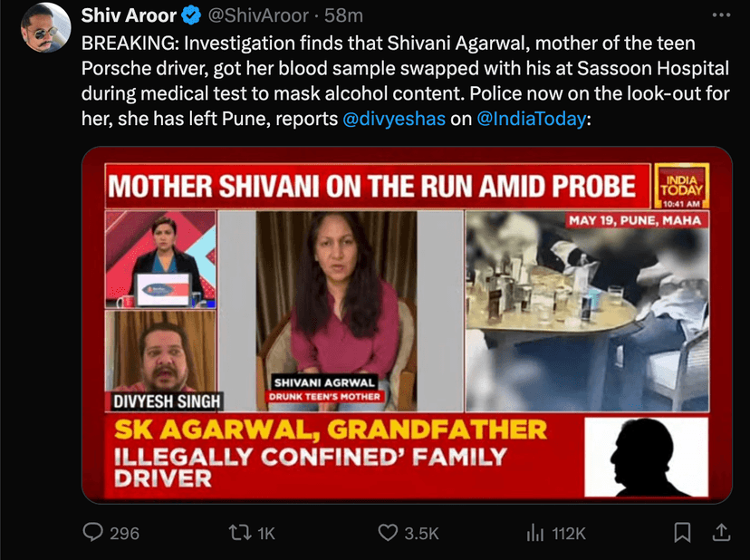750x560 pixels.
Task: Open the share upload icon
Action: 721,532
